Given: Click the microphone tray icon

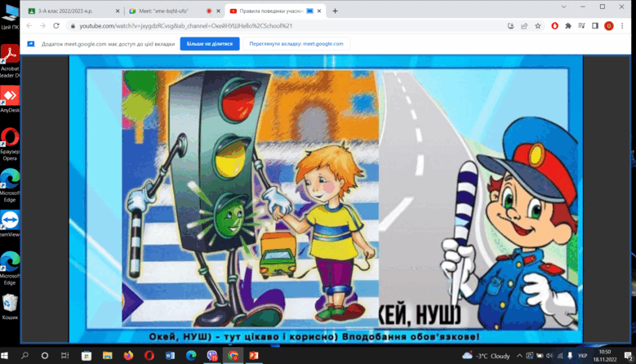Looking at the screenshot, I should click(x=570, y=356).
